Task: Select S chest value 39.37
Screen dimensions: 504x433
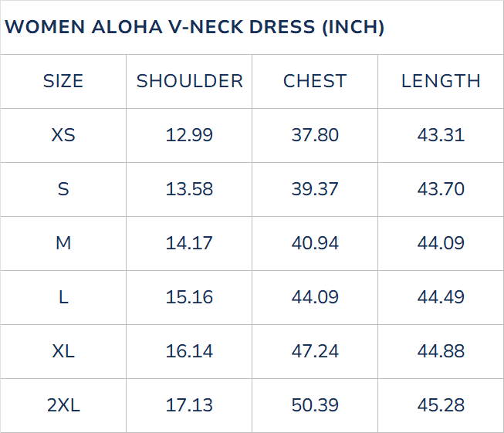Action: (315, 189)
